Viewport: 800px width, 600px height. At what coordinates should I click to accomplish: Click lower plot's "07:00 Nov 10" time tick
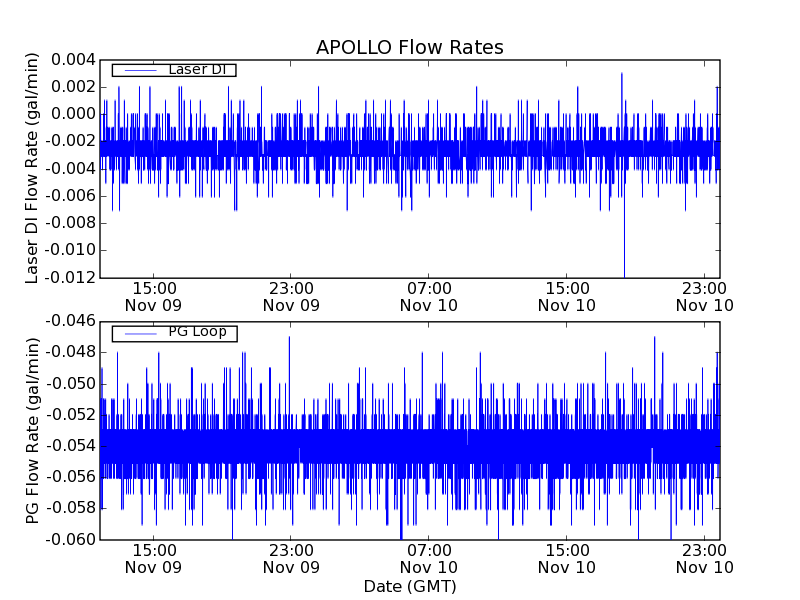429,558
